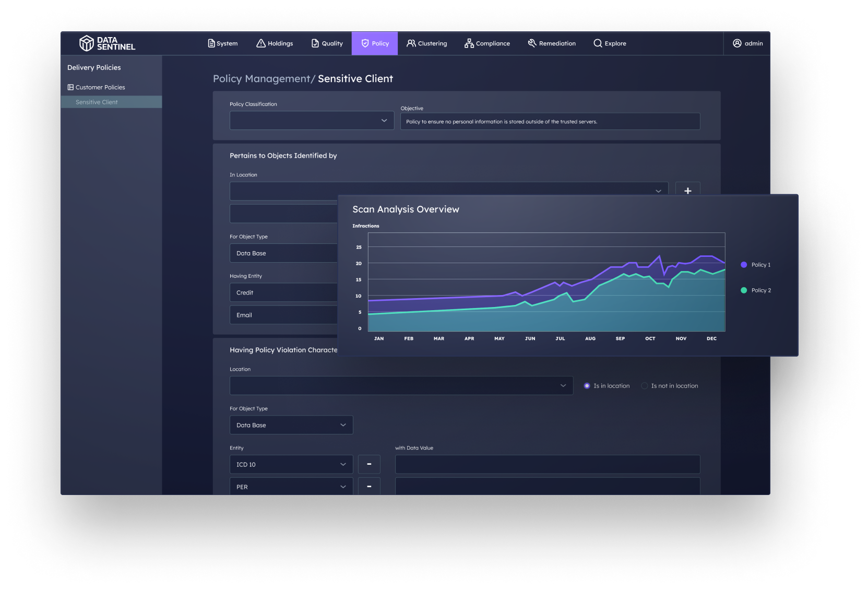Open the ICD 10 entity dropdown
This screenshot has width=868, height=589.
click(x=291, y=464)
